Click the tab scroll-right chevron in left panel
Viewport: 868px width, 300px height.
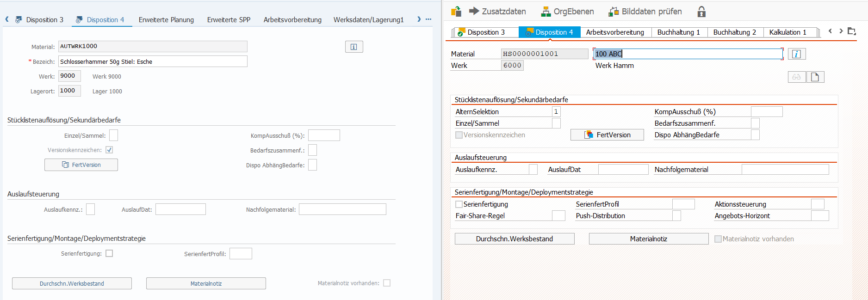419,19
